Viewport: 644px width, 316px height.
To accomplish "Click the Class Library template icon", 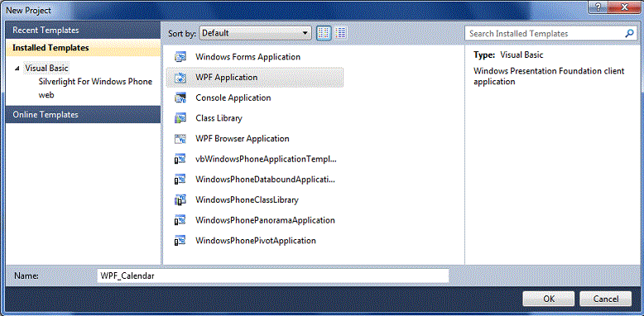I will 180,118.
